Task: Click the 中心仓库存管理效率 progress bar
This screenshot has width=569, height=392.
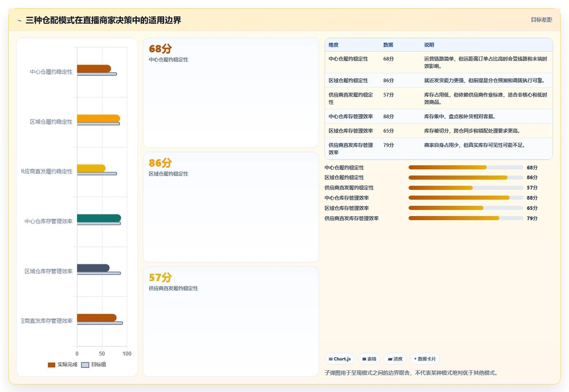Action: [466, 198]
